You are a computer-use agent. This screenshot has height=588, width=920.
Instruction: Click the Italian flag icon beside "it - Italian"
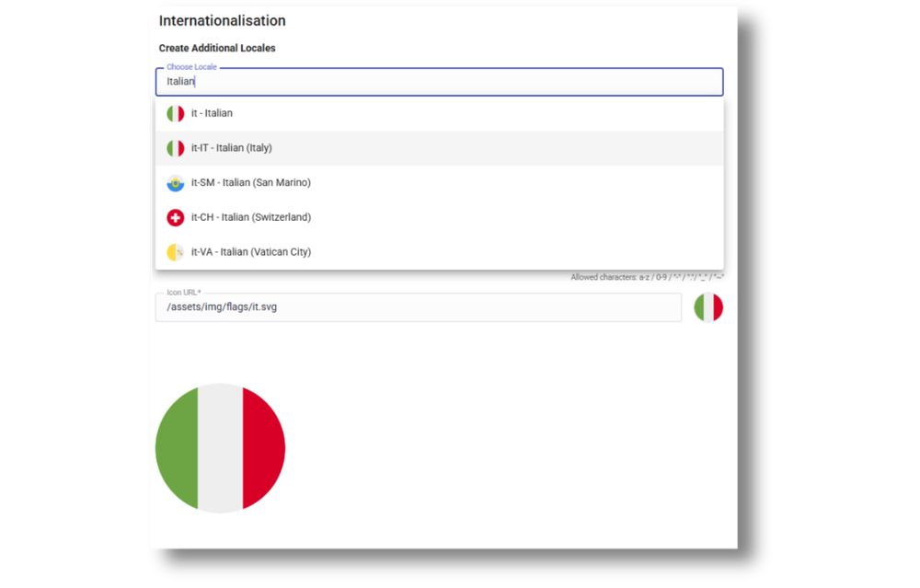(x=176, y=113)
